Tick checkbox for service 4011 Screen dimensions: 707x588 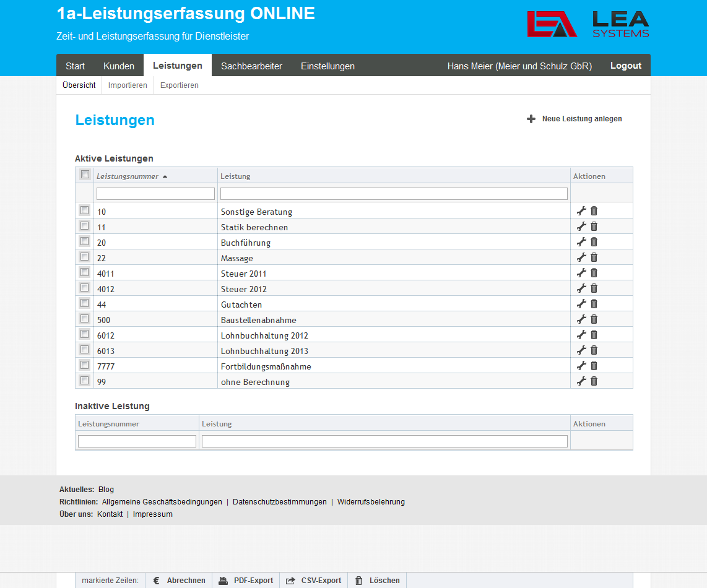[x=84, y=272]
